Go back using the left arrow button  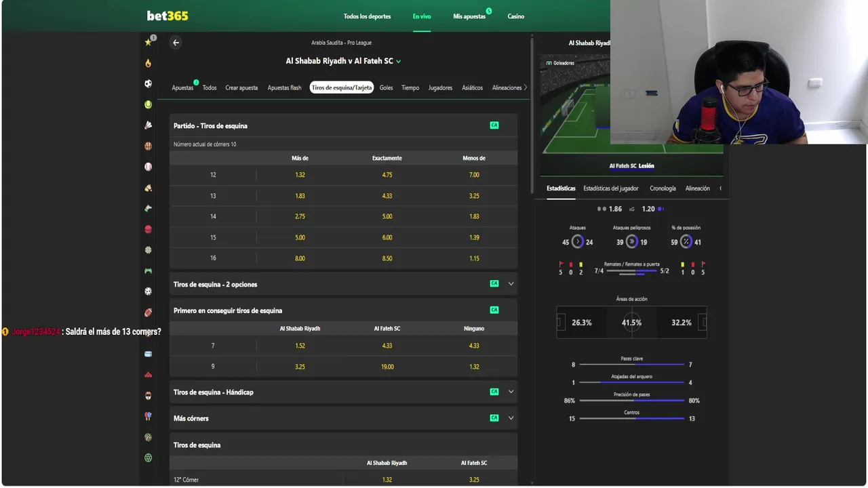[x=176, y=43]
